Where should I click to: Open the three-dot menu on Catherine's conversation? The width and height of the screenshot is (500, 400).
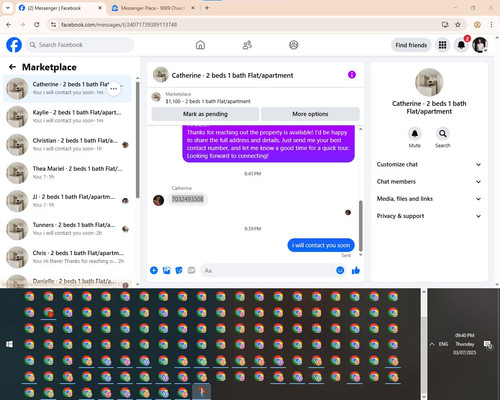114,89
